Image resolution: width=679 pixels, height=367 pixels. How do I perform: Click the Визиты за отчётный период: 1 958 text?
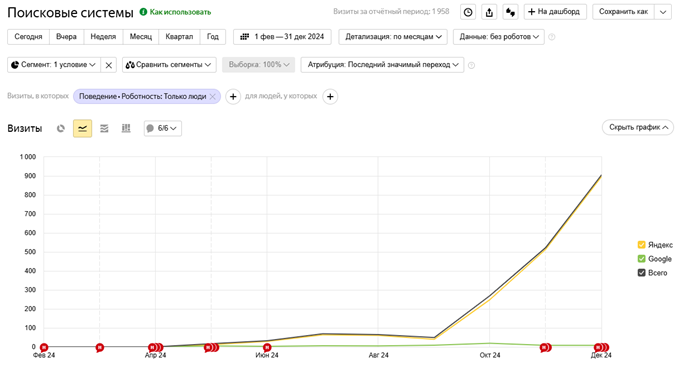(391, 12)
